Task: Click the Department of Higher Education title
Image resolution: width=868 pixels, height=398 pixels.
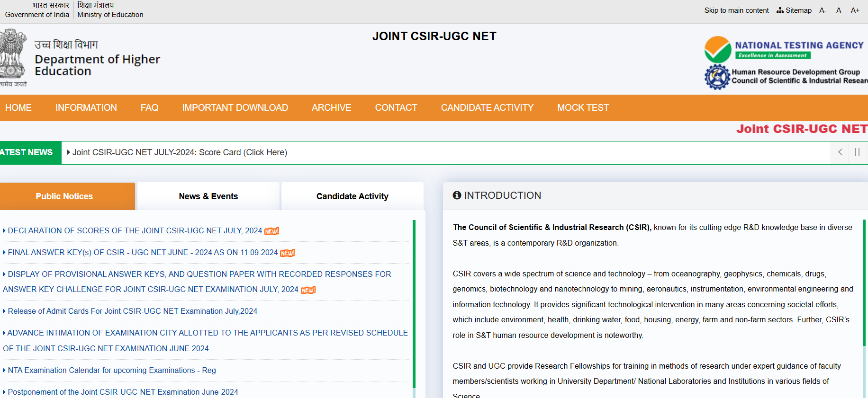Action: pyautogui.click(x=97, y=65)
